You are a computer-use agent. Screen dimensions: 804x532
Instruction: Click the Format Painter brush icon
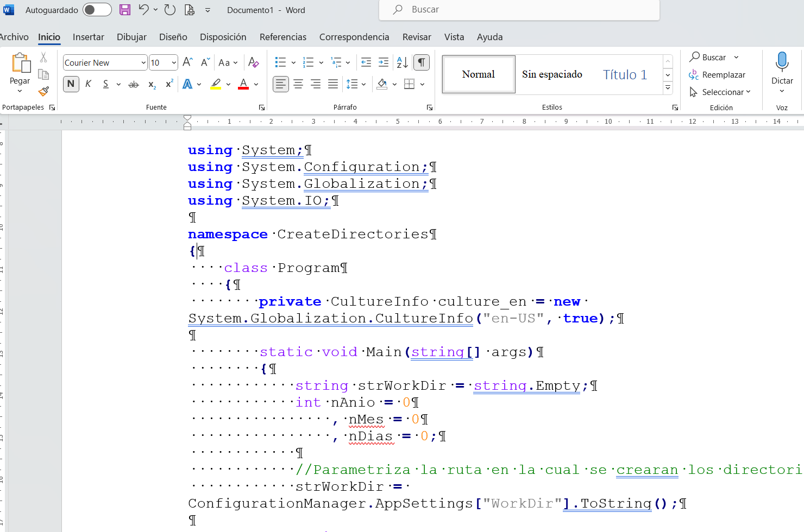(x=43, y=91)
